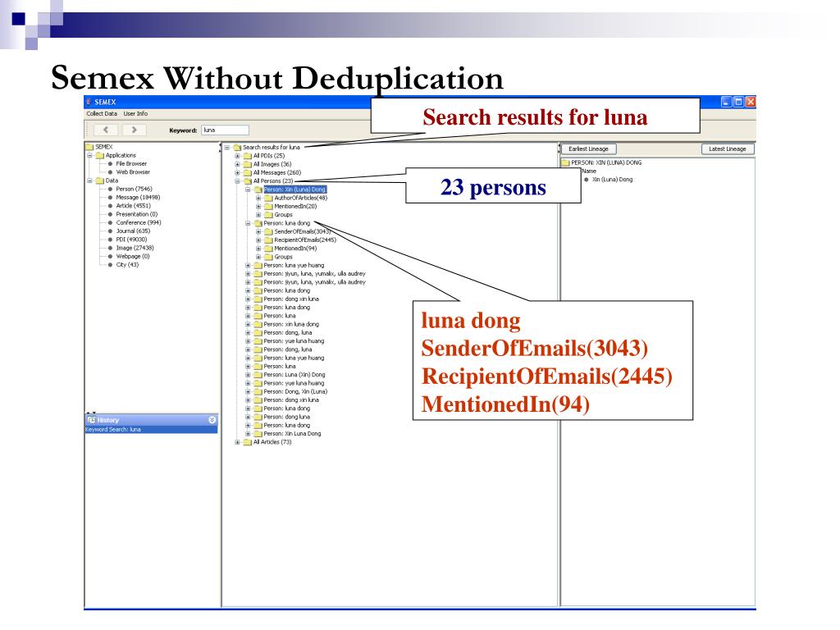Image resolution: width=840 pixels, height=630 pixels.
Task: Select 'Person: Dong, Xin (Luna)' result row
Action: pyautogui.click(x=295, y=391)
